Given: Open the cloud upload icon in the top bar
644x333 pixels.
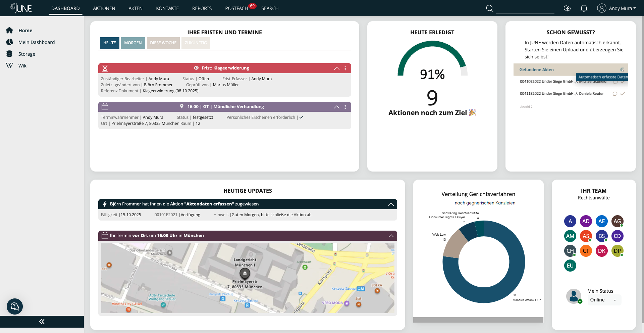Looking at the screenshot, I should click(567, 8).
